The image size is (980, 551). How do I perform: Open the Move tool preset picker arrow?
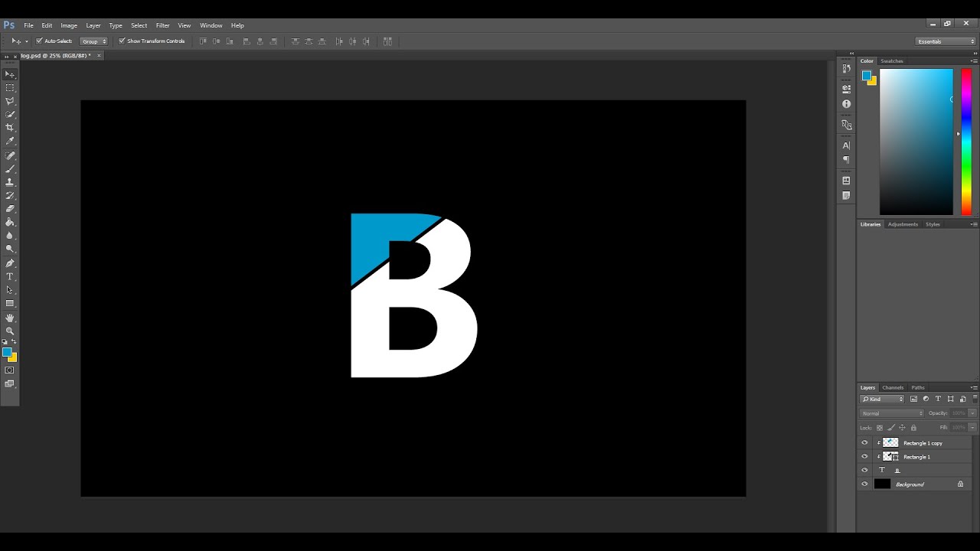pyautogui.click(x=27, y=41)
